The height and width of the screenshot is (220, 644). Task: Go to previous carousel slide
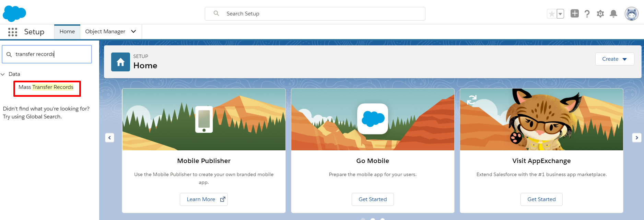109,138
